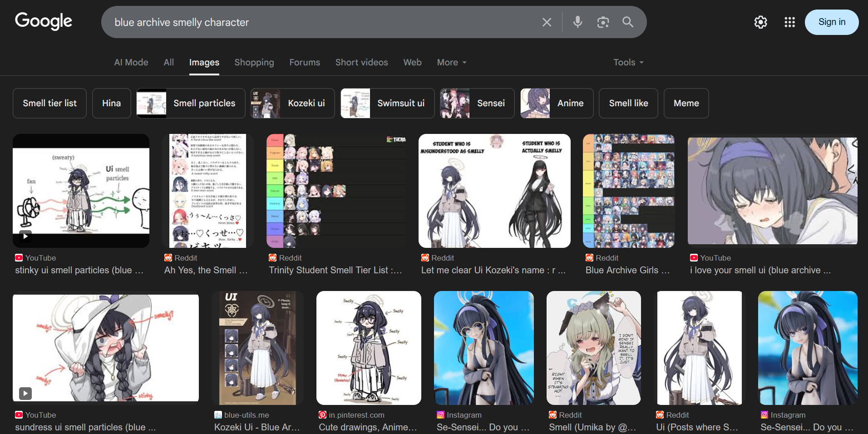Open the Shopping tab
Screen dimensions: 868x434
pos(254,62)
